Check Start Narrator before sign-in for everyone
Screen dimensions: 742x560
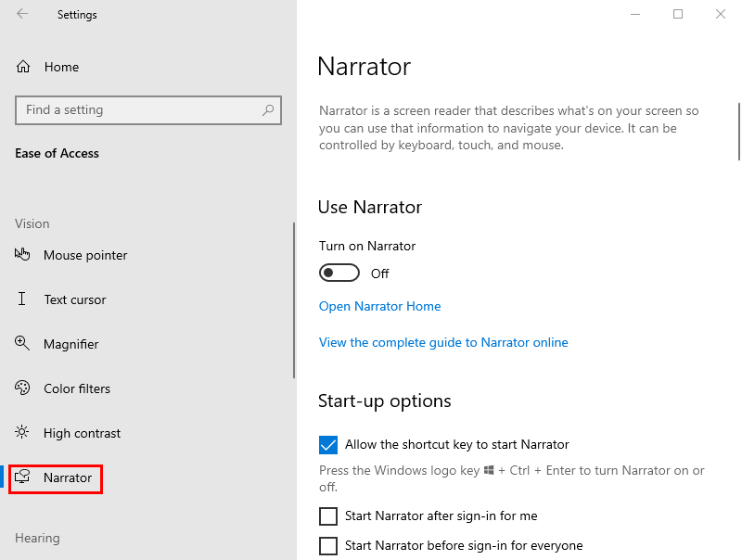coord(328,546)
